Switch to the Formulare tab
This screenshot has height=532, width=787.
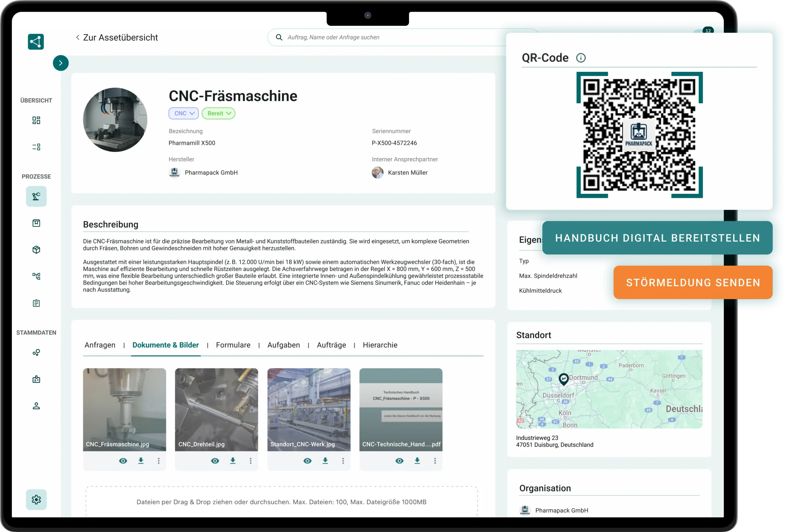[233, 345]
